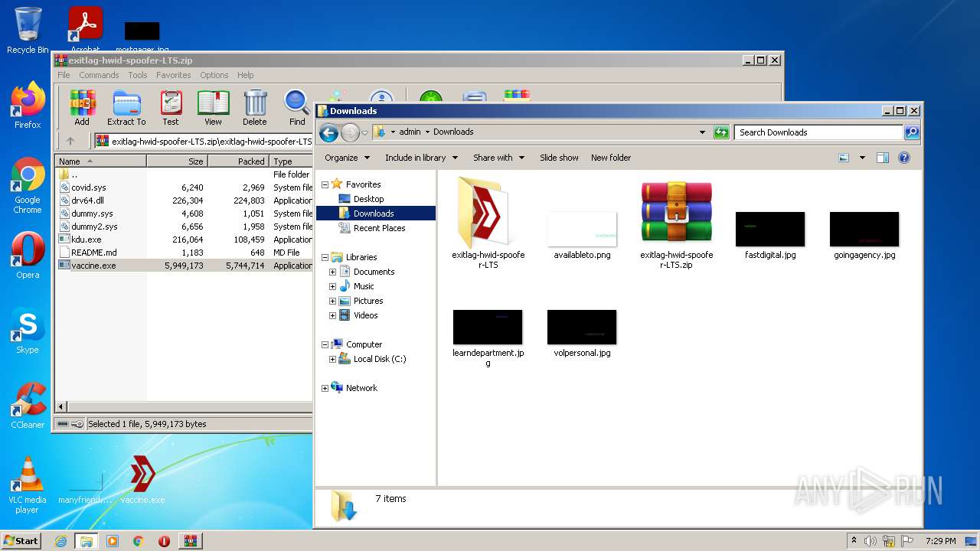The image size is (980, 551).
Task: Toggle the preview pane icon
Action: 882,158
